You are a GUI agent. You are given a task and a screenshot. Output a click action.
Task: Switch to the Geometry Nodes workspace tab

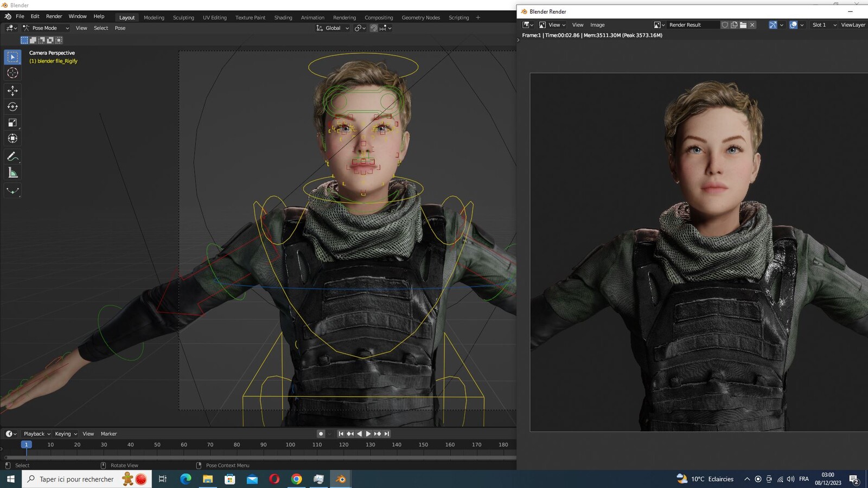(421, 17)
